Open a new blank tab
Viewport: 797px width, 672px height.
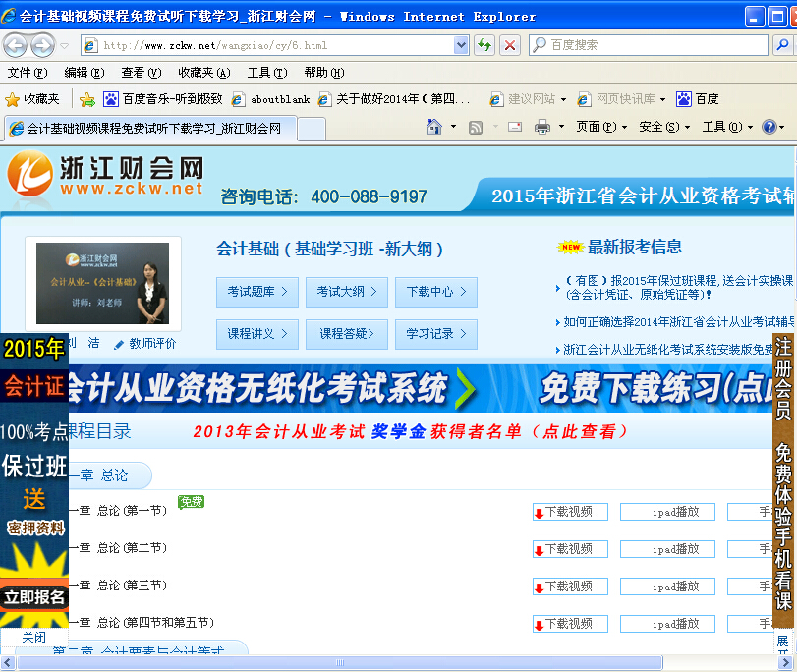(x=312, y=129)
